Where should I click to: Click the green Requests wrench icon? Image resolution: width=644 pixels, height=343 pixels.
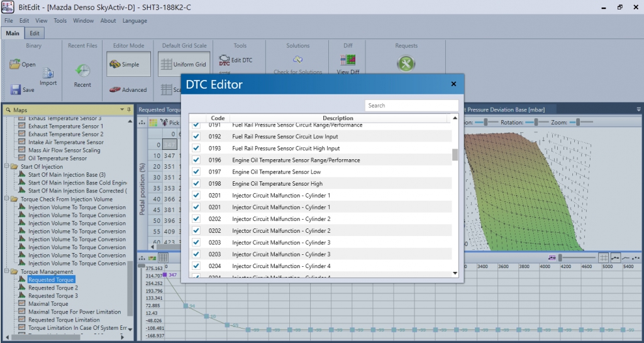pos(406,64)
